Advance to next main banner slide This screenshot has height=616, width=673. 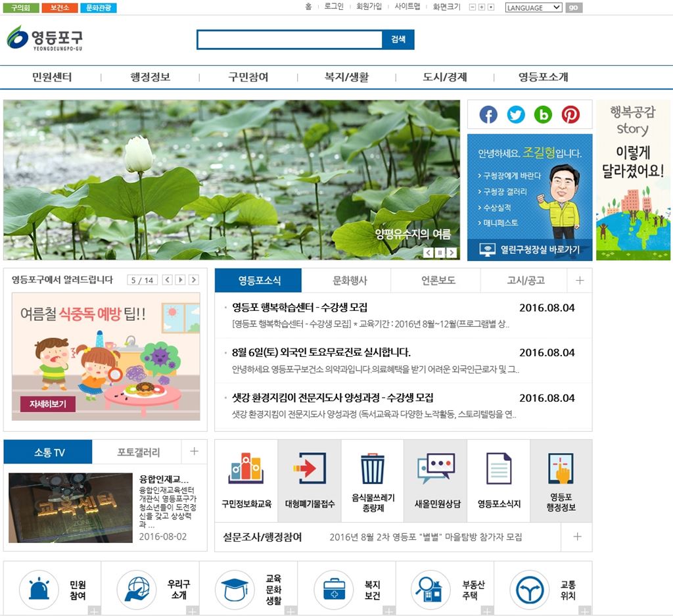[x=452, y=252]
